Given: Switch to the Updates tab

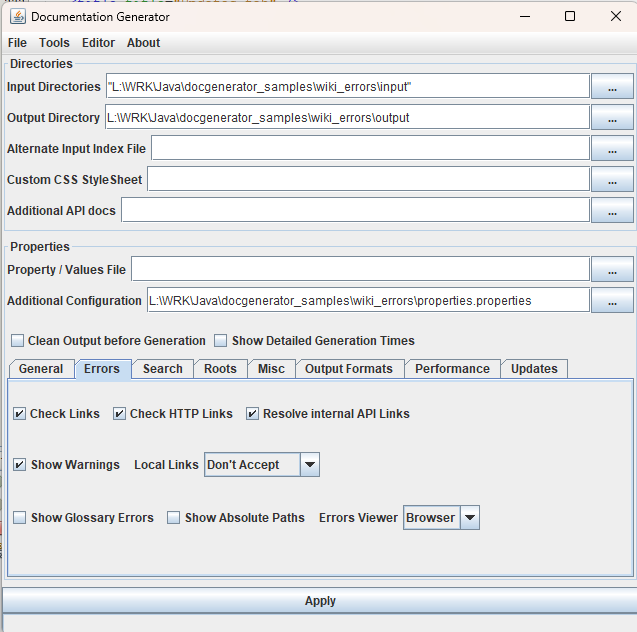Looking at the screenshot, I should pos(534,369).
